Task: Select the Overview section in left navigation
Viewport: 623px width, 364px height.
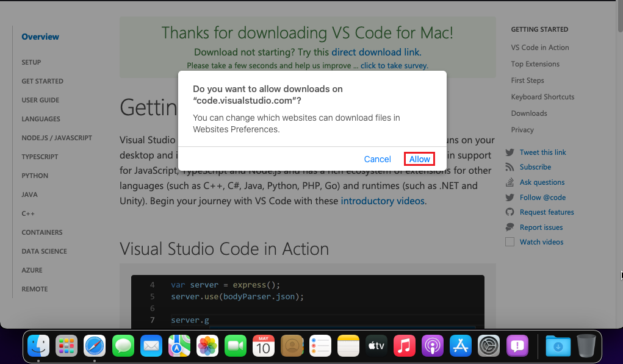Action: click(40, 37)
